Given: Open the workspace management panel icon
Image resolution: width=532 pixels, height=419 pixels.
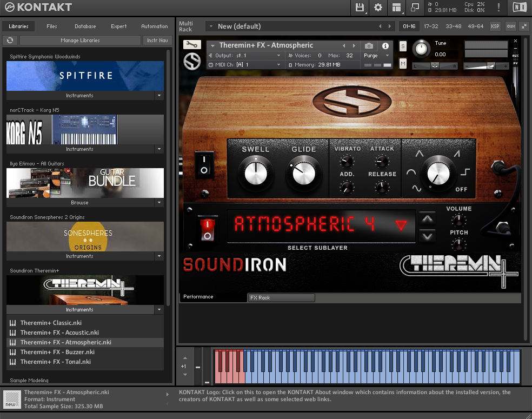Looking at the screenshot, I should coord(396,8).
